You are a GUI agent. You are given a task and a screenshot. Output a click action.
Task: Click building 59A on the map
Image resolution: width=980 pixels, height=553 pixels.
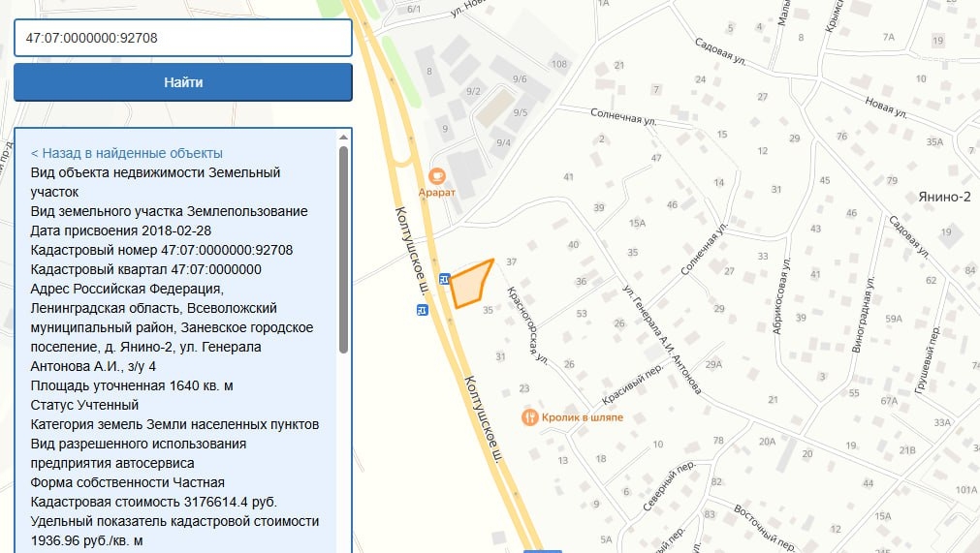[x=893, y=318]
